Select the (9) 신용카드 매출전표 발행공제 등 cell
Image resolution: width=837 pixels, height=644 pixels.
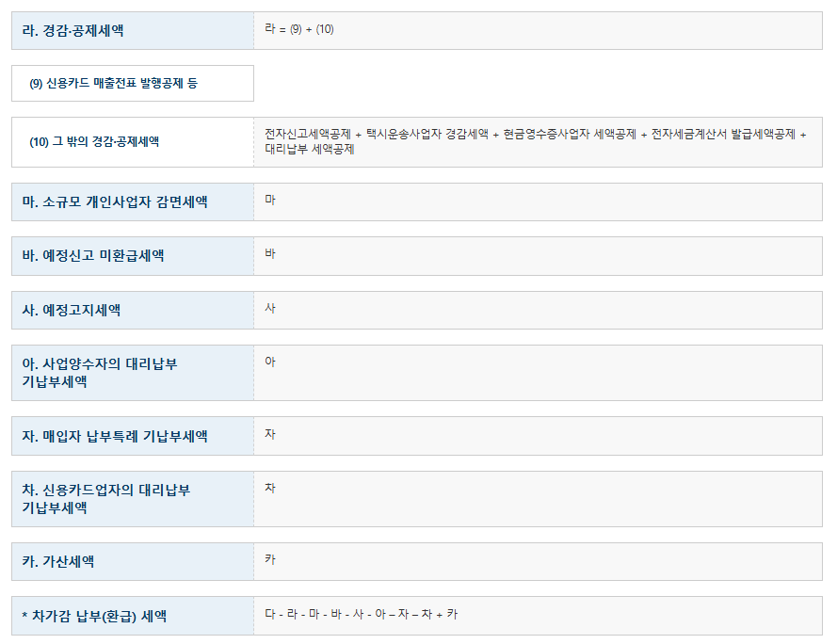point(111,83)
